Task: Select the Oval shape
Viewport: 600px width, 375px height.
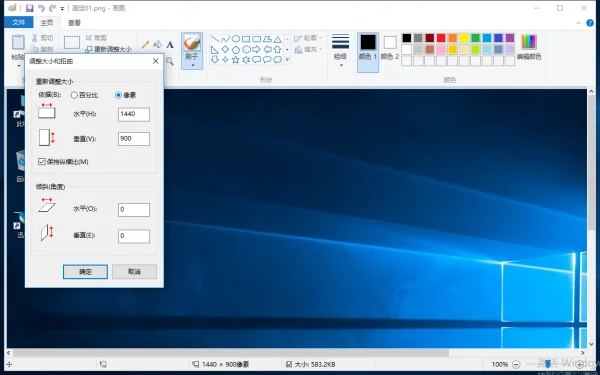Action: [236, 39]
